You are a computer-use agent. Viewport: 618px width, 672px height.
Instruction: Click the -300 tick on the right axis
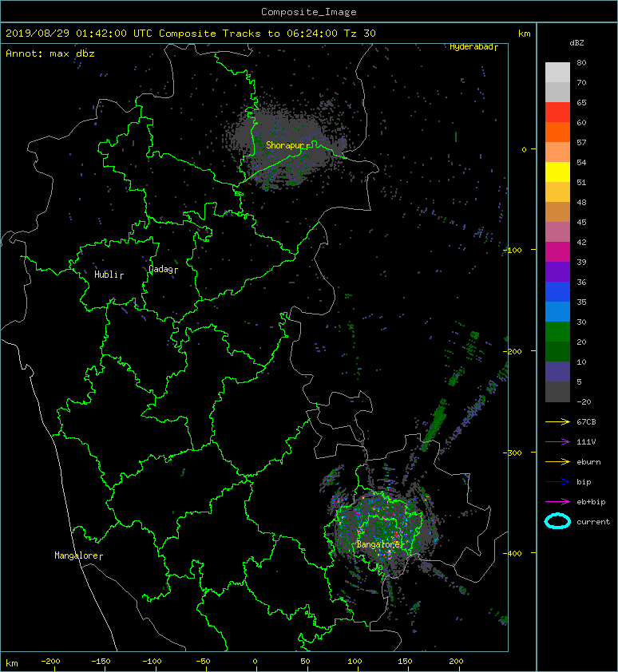pos(513,453)
